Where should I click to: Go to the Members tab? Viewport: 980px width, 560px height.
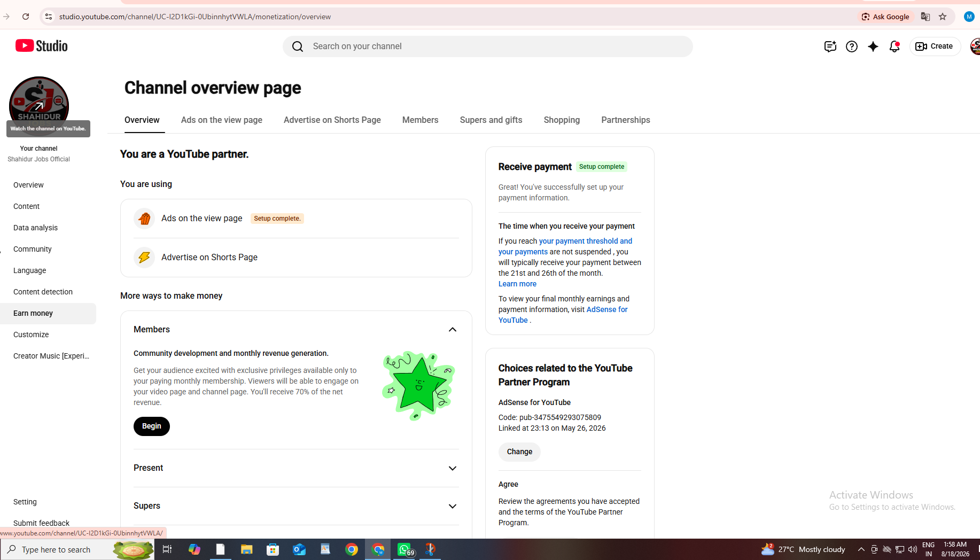[x=421, y=120]
